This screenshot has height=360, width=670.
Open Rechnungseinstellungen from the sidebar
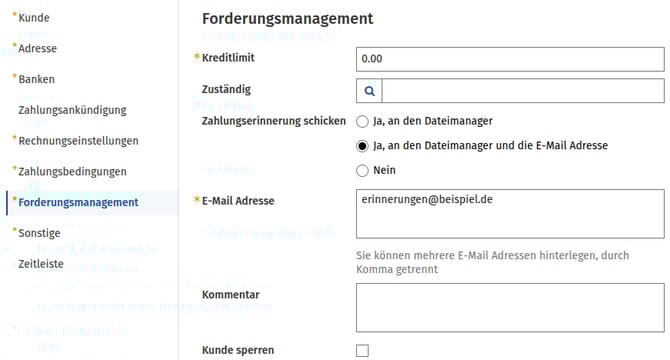click(x=78, y=141)
